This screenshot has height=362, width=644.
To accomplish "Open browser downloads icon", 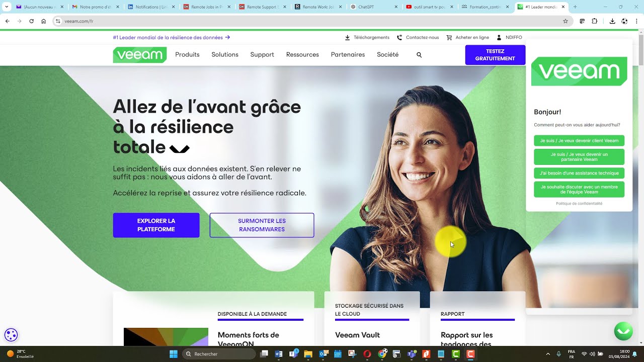I will click(x=612, y=21).
